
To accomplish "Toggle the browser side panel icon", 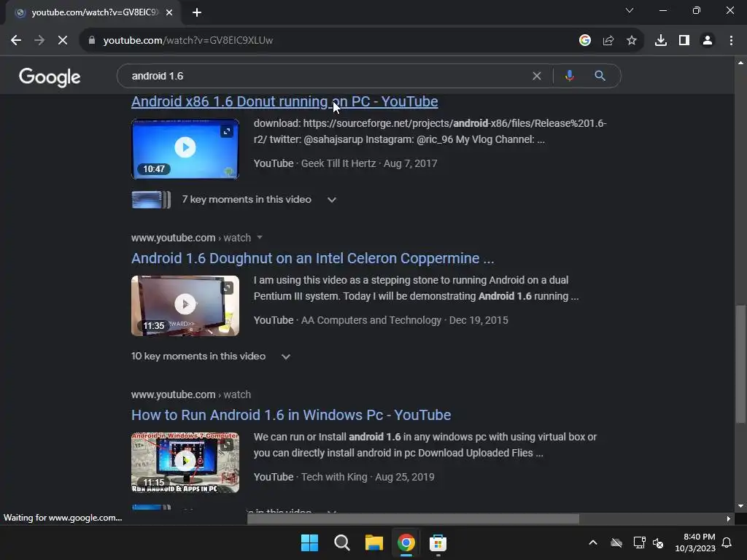I will (x=684, y=41).
